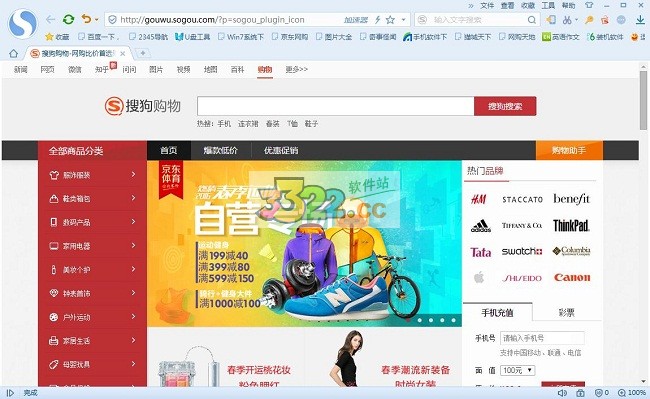Click the lightning speed-mode icon in address bar
The height and width of the screenshot is (399, 650).
coord(378,19)
